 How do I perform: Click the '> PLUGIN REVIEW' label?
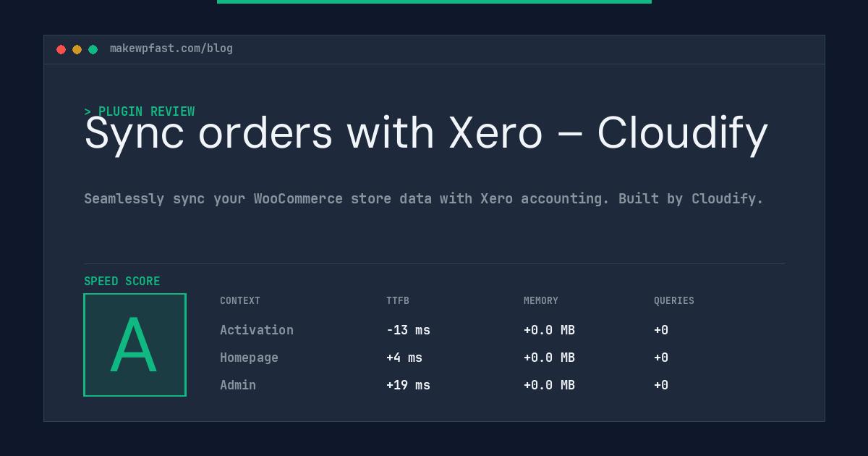(140, 111)
